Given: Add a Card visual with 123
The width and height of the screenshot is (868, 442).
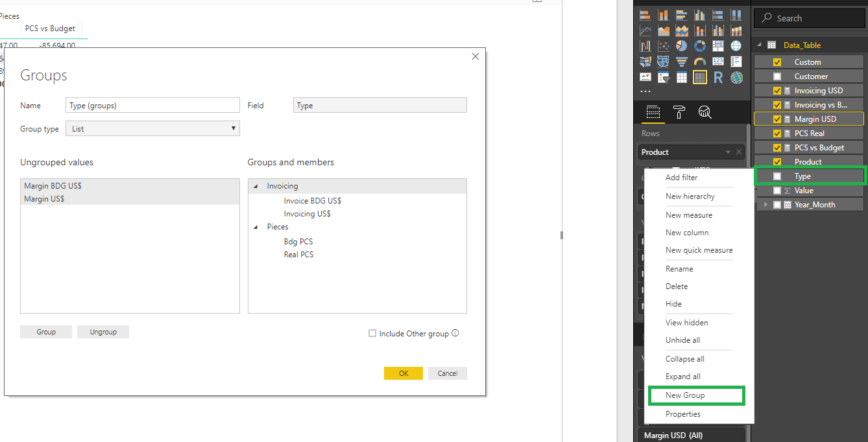Looking at the screenshot, I should pos(718,62).
